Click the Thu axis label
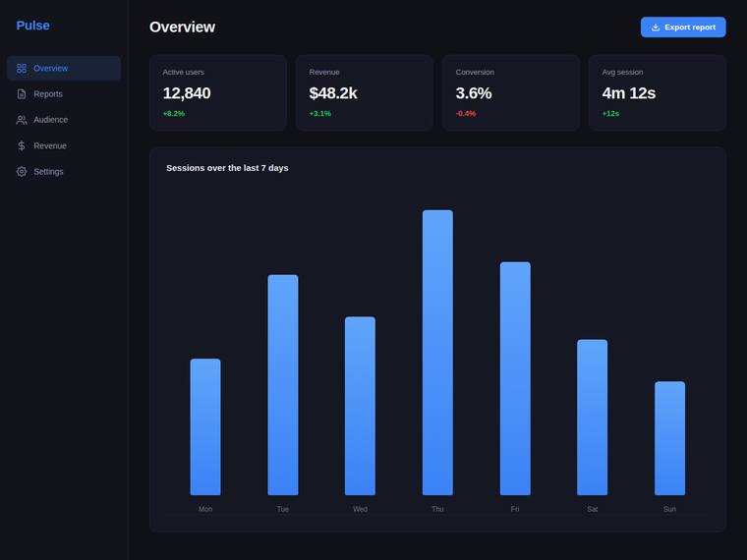 pos(437,509)
